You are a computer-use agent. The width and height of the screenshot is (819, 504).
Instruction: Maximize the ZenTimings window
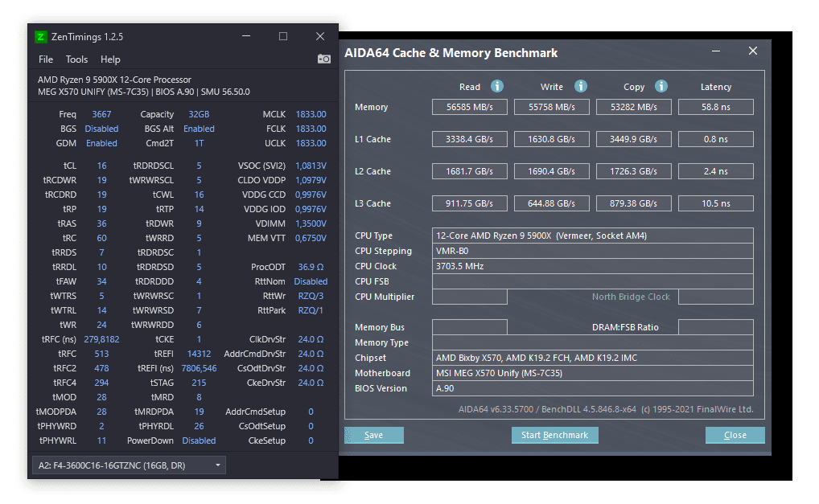tap(283, 36)
